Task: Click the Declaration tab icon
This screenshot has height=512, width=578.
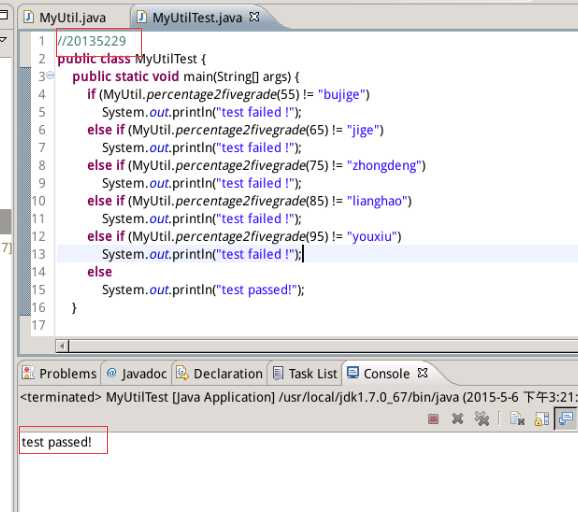Action: pyautogui.click(x=182, y=373)
